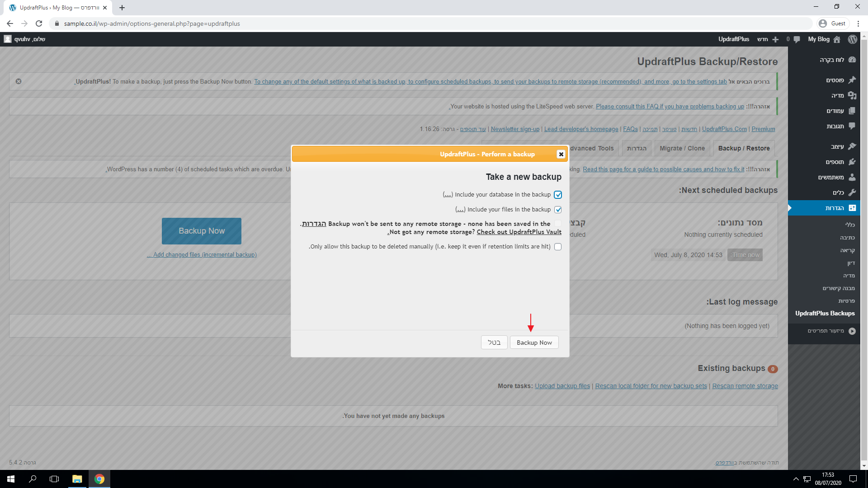868x488 pixels.
Task: Open Lead developer's homepage link
Action: pos(581,129)
